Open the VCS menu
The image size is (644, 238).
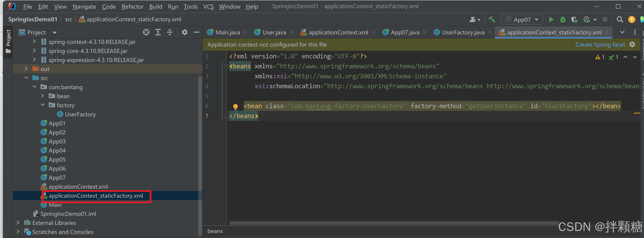point(208,7)
